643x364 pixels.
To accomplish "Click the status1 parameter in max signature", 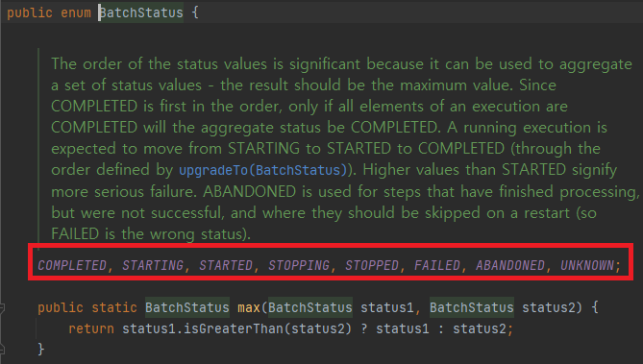I will (387, 307).
